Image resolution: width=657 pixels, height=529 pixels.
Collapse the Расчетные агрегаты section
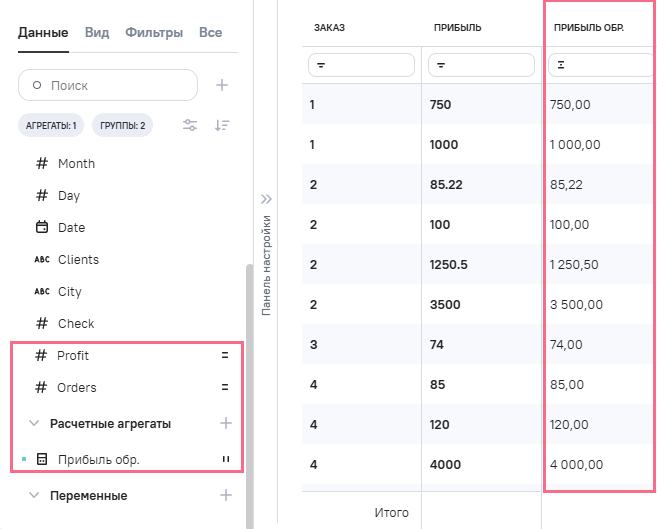[x=34, y=423]
